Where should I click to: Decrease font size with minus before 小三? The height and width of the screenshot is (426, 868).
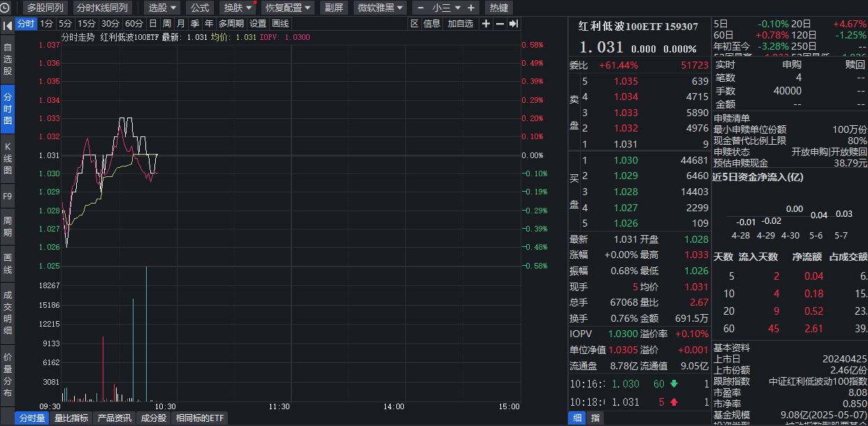pyautogui.click(x=421, y=8)
